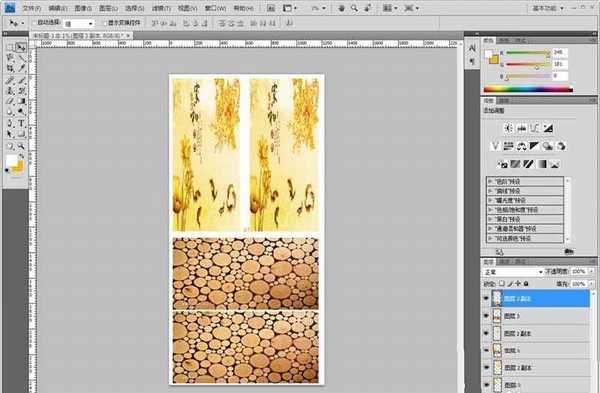Expand the 色阶 presets item in adjustments list

click(525, 181)
